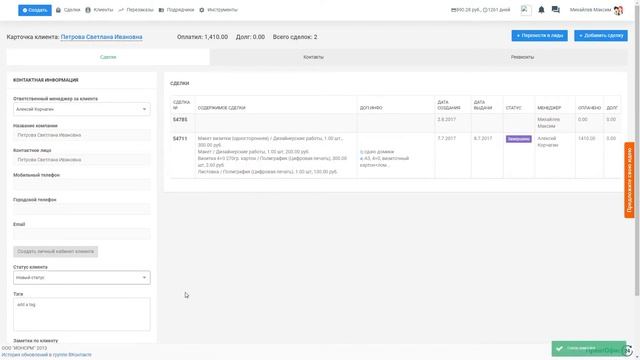
Task: Click the account balance and days indicator
Action: [x=480, y=10]
